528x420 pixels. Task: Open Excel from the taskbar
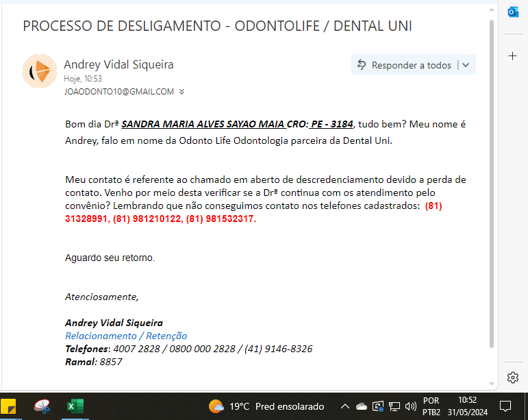click(x=75, y=406)
